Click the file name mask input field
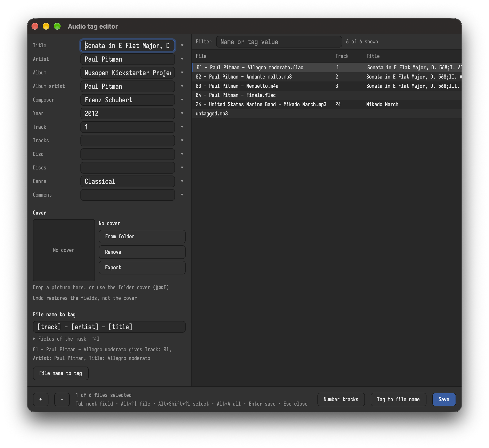 [x=109, y=327]
